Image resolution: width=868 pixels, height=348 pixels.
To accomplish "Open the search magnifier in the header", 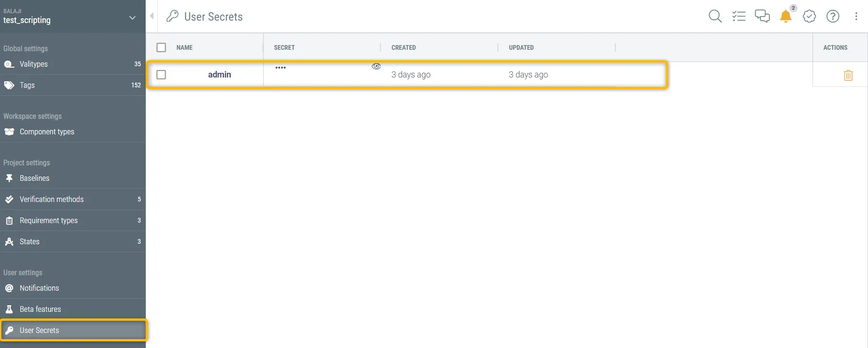I will [x=715, y=16].
